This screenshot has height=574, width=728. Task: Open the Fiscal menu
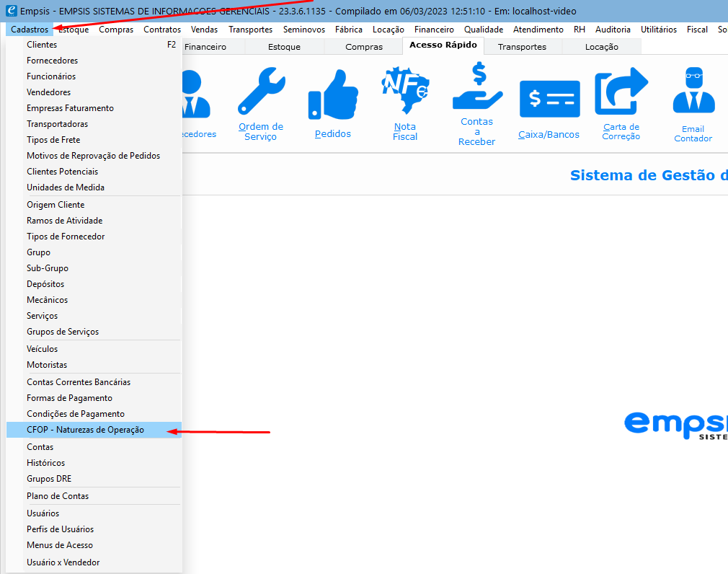pyautogui.click(x=697, y=30)
